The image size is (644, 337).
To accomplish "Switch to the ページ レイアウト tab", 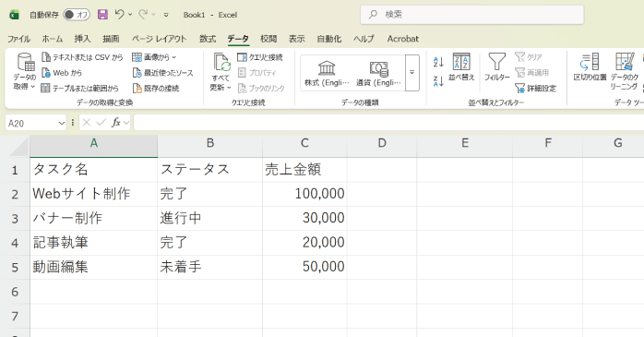I will [x=159, y=39].
